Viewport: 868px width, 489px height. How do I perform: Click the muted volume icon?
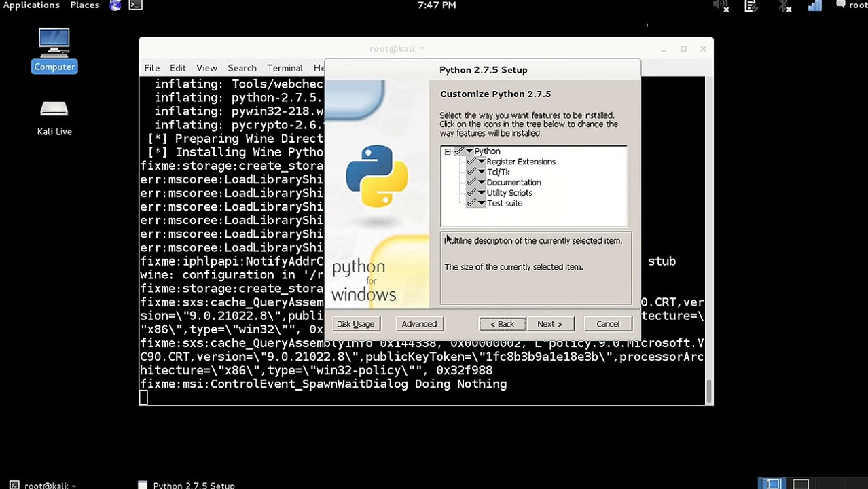721,6
